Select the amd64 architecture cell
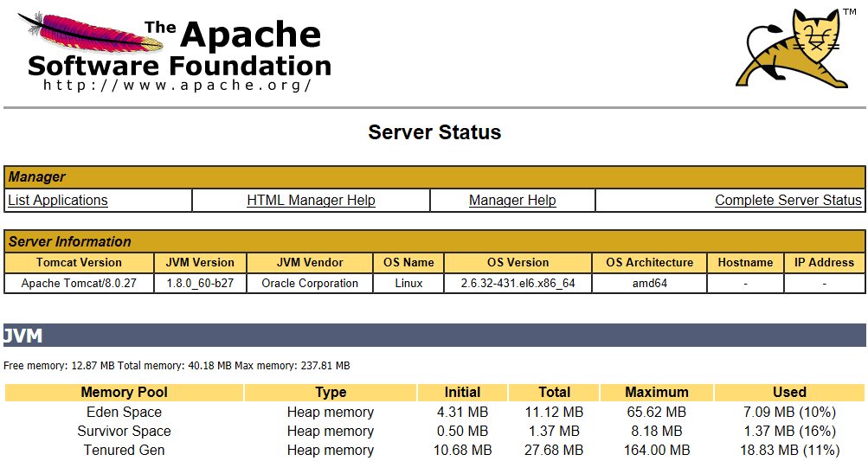The image size is (868, 461). tap(649, 284)
